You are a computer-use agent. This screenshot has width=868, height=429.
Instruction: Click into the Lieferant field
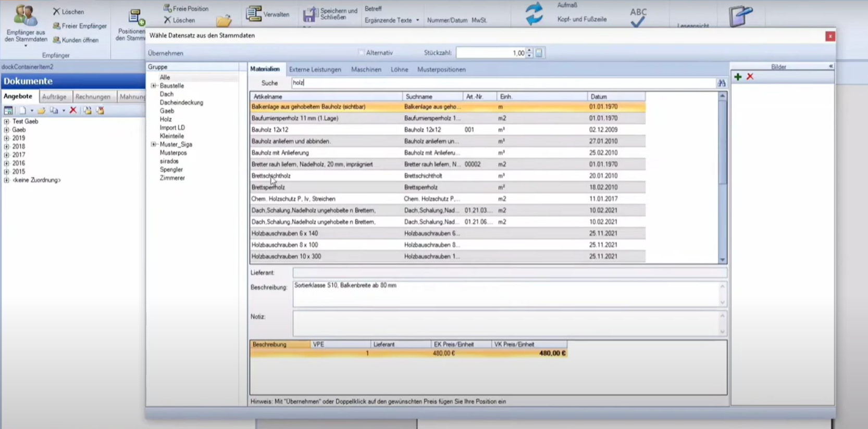(x=510, y=273)
